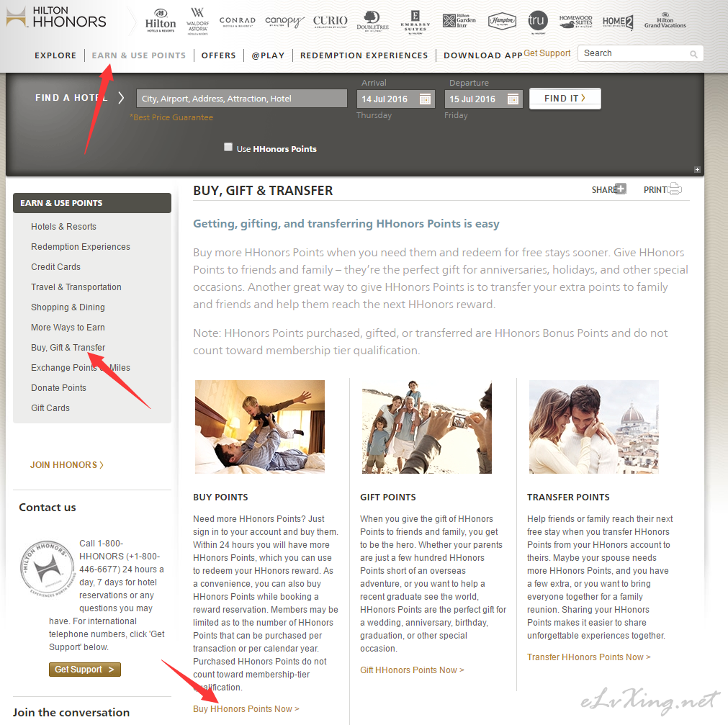Open Travel & Transportation sidebar link
The image size is (728, 725).
point(76,287)
